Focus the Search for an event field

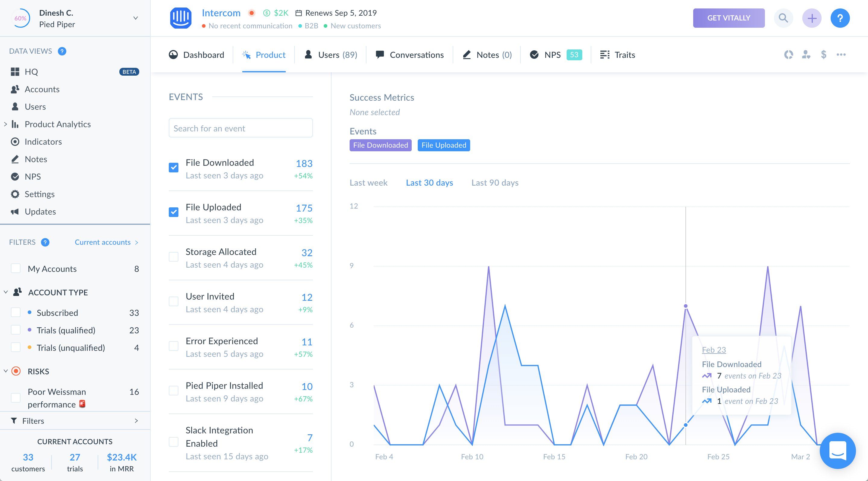click(241, 128)
